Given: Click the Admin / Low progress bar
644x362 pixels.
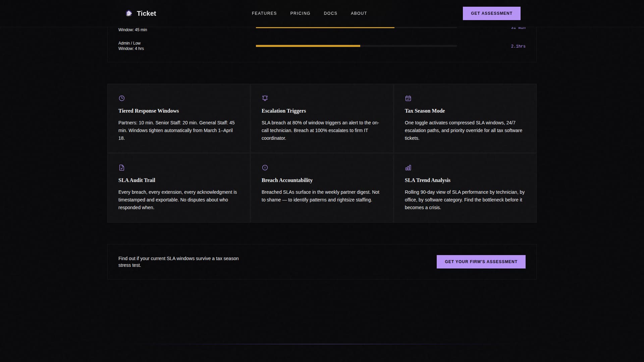Looking at the screenshot, I should (x=356, y=46).
